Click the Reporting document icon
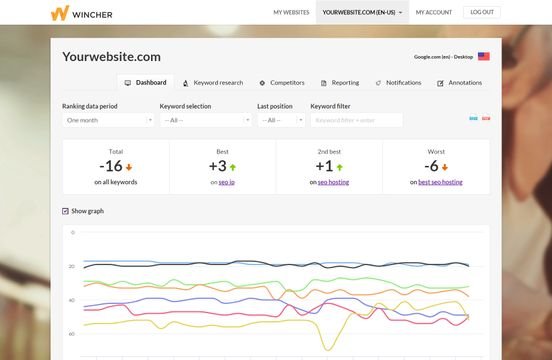The width and height of the screenshot is (552, 360). 324,83
